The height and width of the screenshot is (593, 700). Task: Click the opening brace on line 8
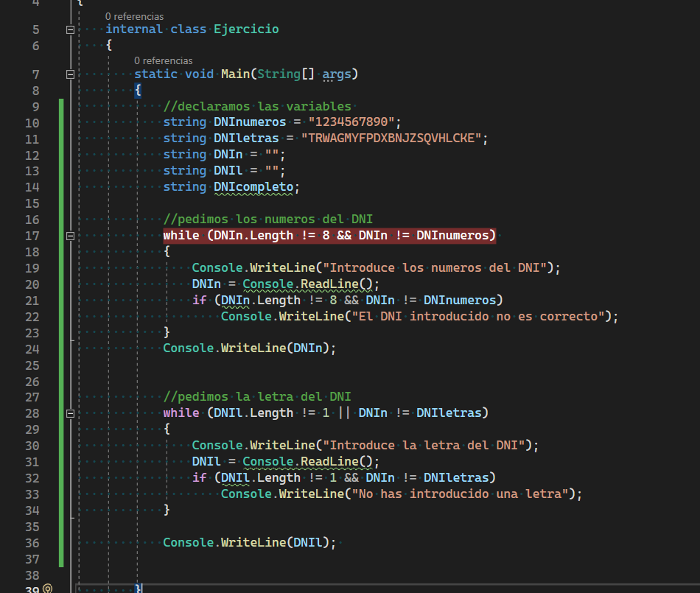pos(138,90)
